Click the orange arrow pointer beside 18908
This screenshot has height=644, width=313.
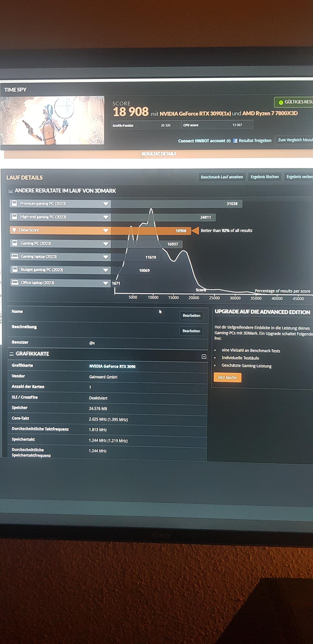click(195, 231)
